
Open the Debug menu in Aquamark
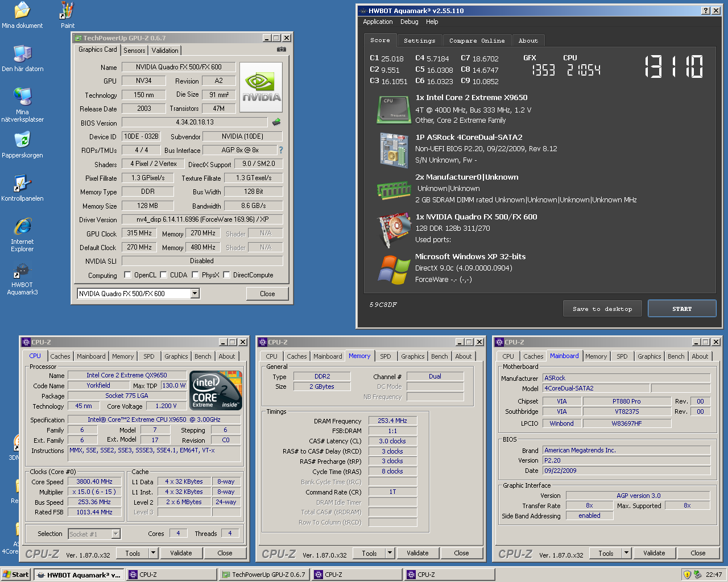click(x=409, y=22)
